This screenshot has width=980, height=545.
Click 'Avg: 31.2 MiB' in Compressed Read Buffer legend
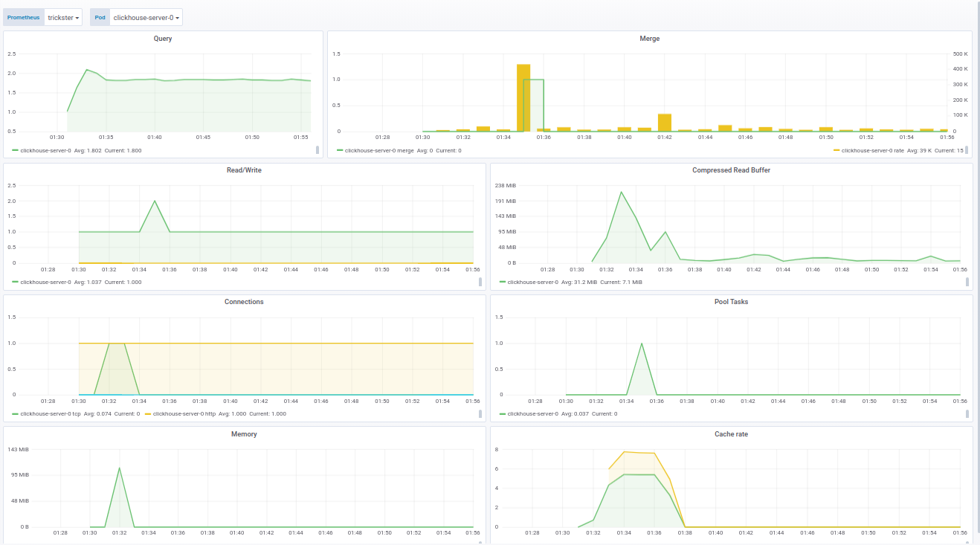pyautogui.click(x=578, y=282)
